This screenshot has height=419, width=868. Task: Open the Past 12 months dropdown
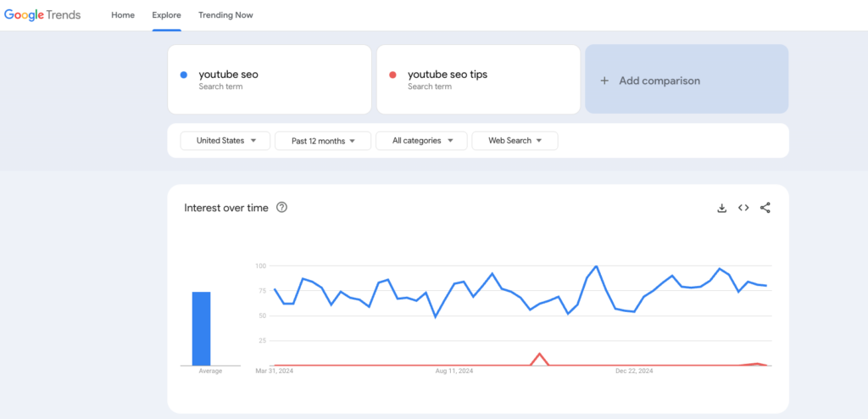(323, 141)
